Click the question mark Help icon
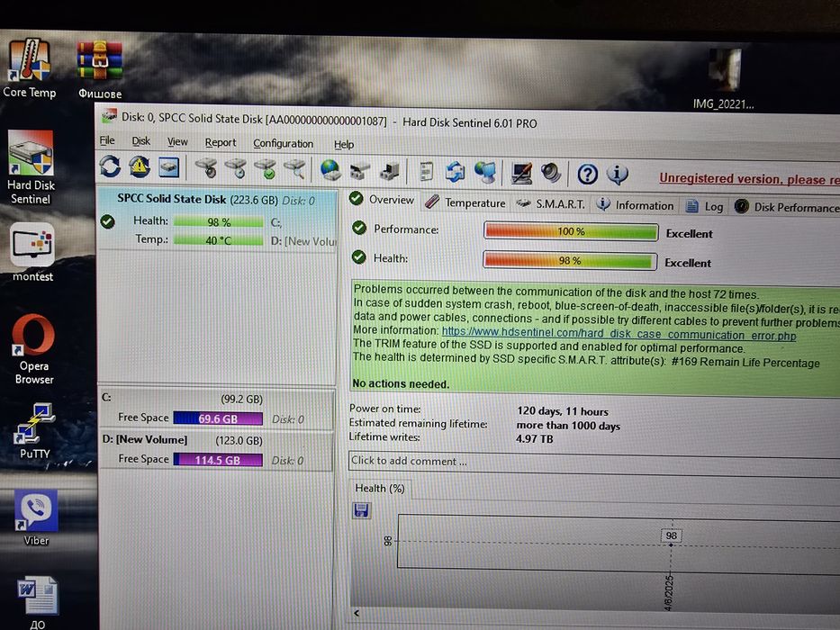This screenshot has width=840, height=630. (588, 175)
